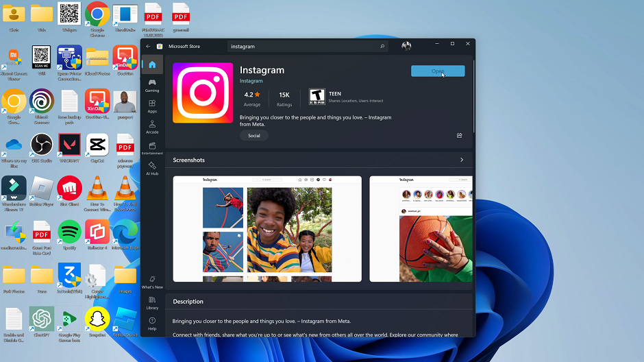This screenshot has height=362, width=644.
Task: Open What's New in the sidebar
Action: (152, 282)
